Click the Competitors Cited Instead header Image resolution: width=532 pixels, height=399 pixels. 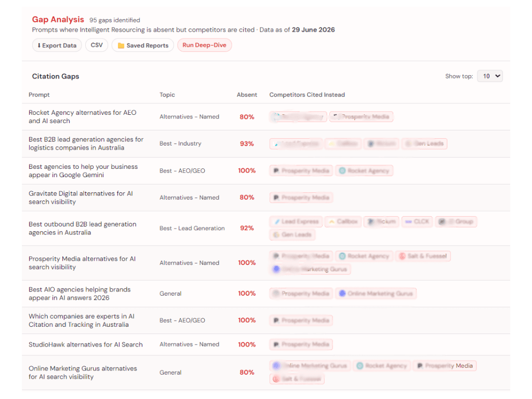point(307,95)
